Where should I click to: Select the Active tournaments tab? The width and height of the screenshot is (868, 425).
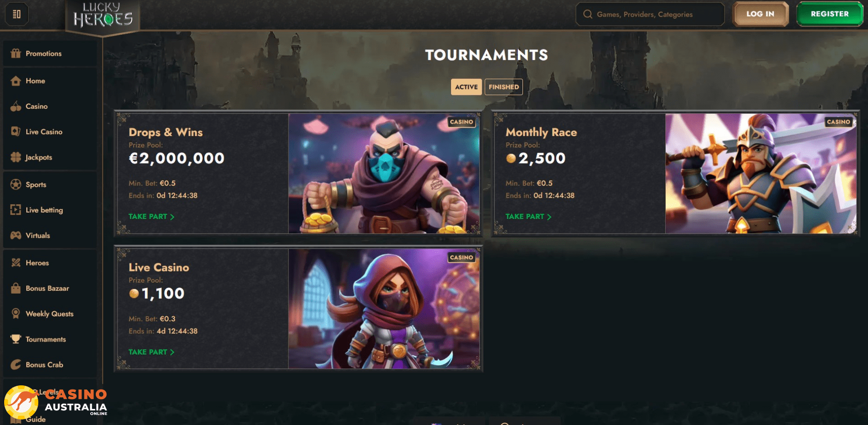[466, 87]
